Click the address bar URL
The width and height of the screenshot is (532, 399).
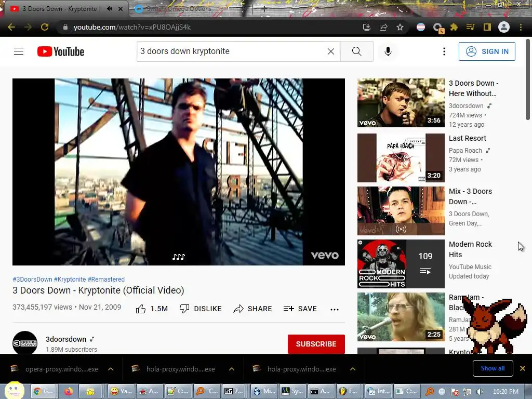[x=132, y=27]
